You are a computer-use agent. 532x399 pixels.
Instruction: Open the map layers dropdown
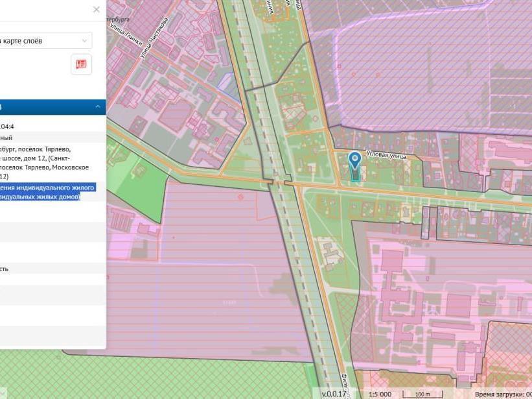45,40
